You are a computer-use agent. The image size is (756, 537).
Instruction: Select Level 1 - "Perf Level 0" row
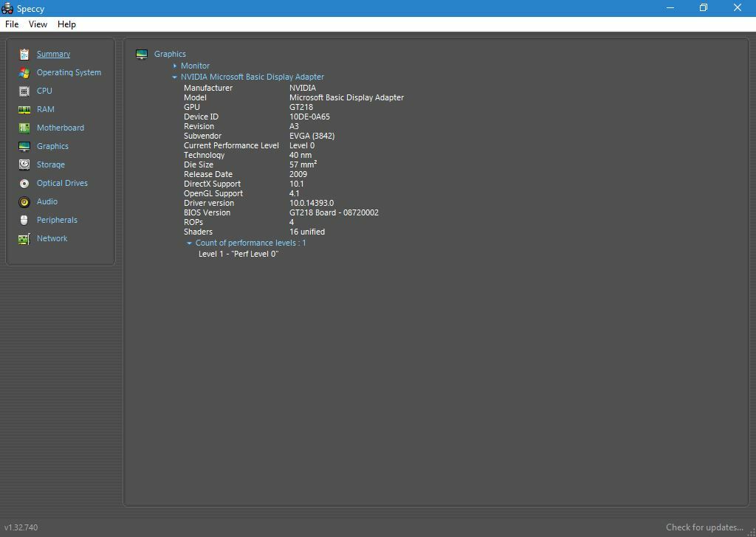[238, 254]
